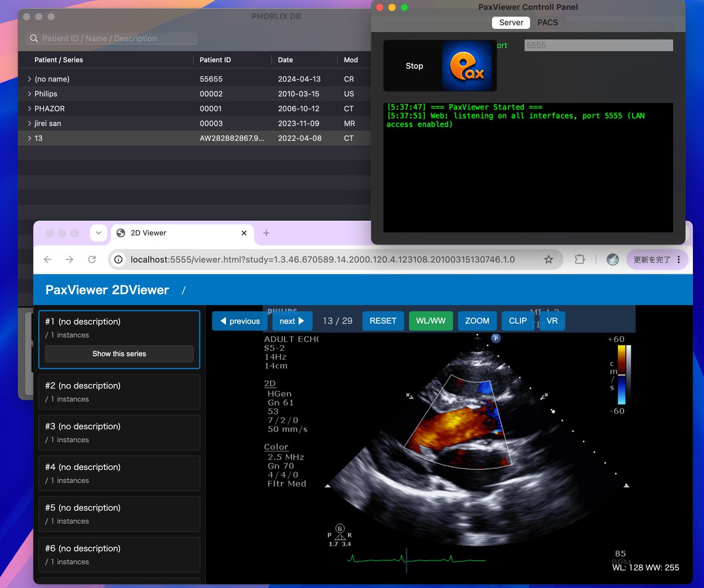Expand the PHAZOR patient row
Image resolution: width=704 pixels, height=588 pixels.
click(x=29, y=109)
